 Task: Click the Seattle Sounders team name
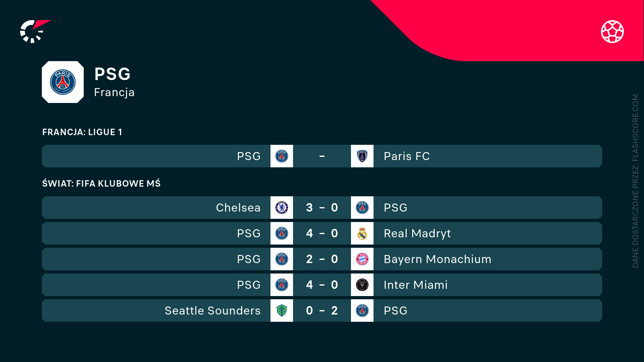pyautogui.click(x=213, y=311)
